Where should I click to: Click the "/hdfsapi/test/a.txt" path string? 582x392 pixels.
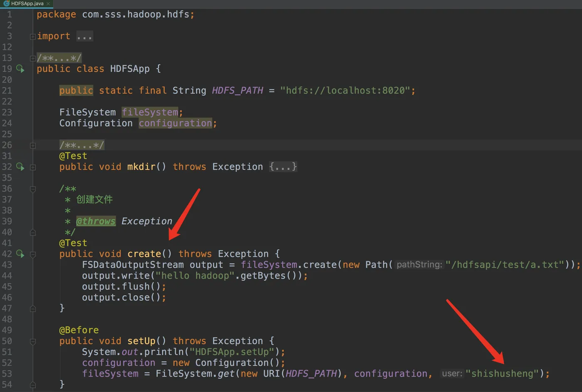pyautogui.click(x=505, y=265)
